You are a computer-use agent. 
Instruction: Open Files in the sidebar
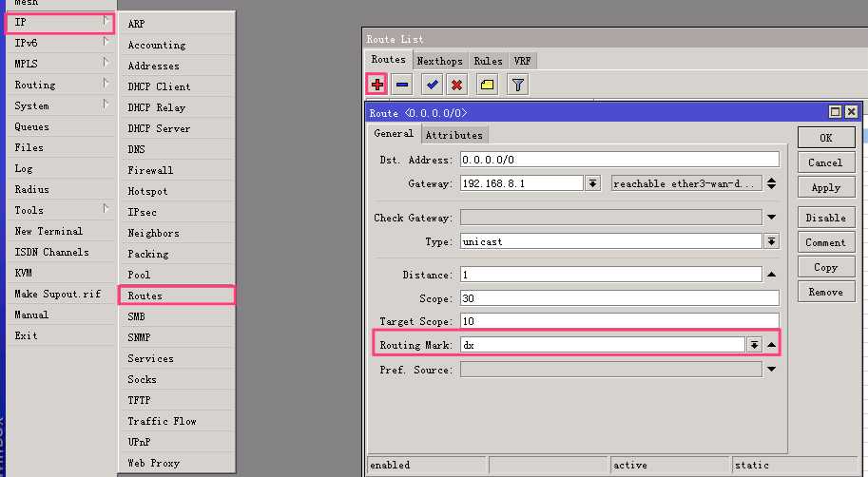[x=60, y=147]
